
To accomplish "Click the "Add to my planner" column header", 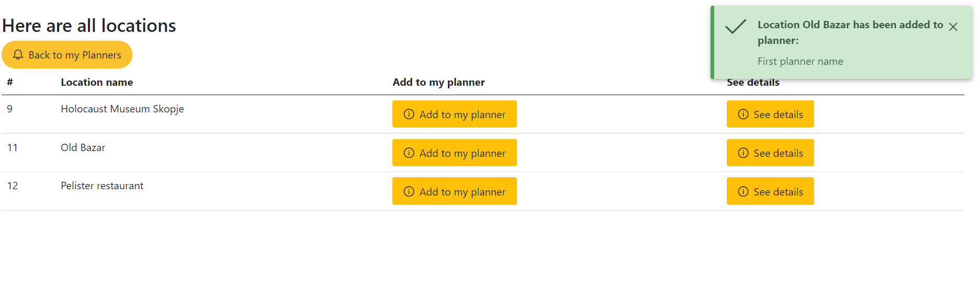I will tap(438, 82).
